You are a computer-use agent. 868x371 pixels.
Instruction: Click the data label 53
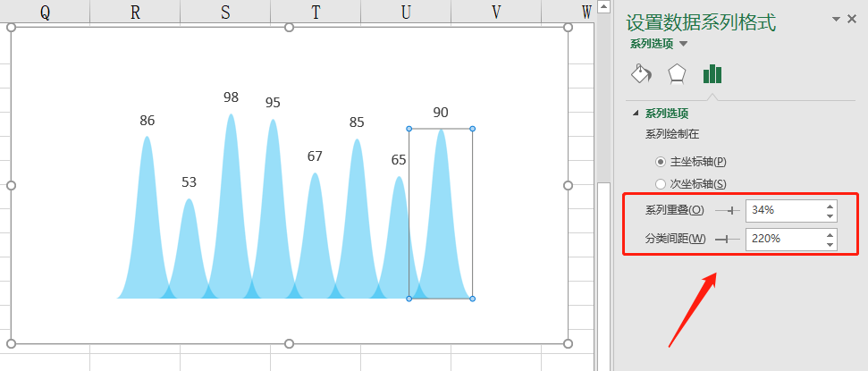pyautogui.click(x=190, y=182)
